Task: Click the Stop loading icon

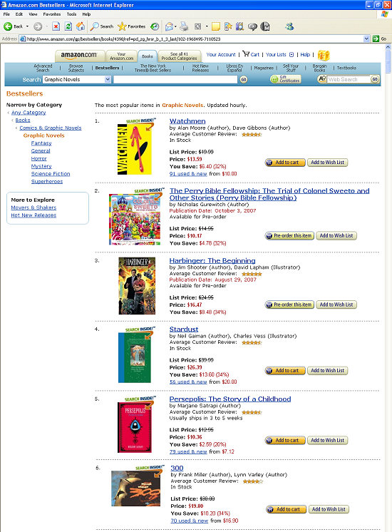Action: (x=56, y=26)
